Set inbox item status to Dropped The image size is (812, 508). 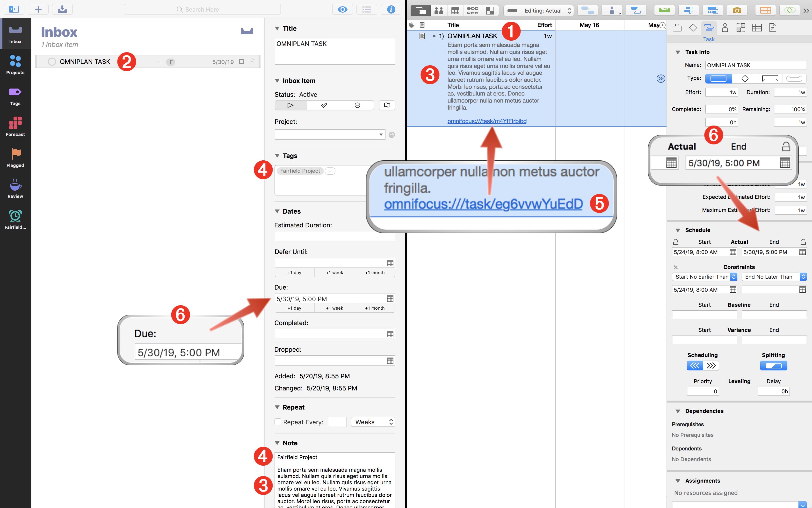click(357, 105)
